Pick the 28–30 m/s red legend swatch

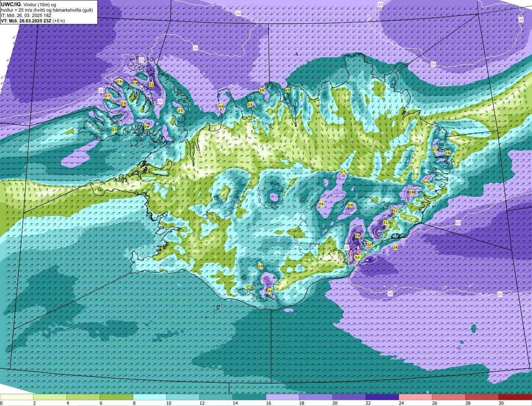pyautogui.click(x=482, y=397)
